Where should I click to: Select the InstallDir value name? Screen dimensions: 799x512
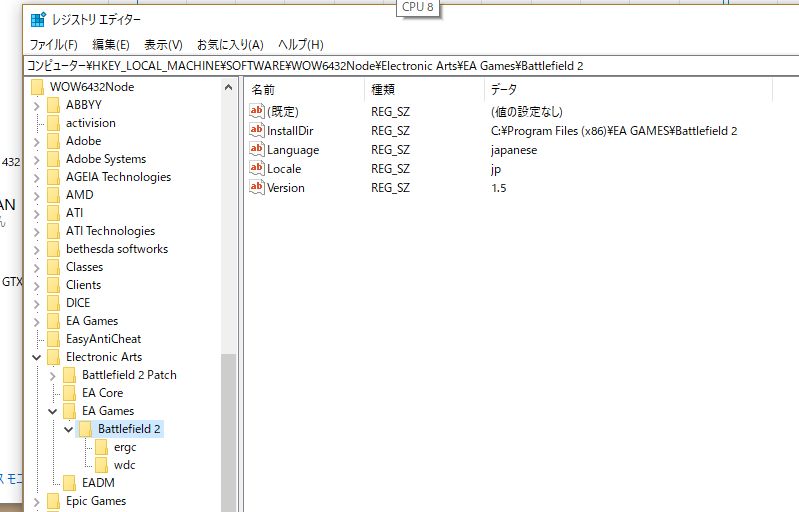[290, 131]
